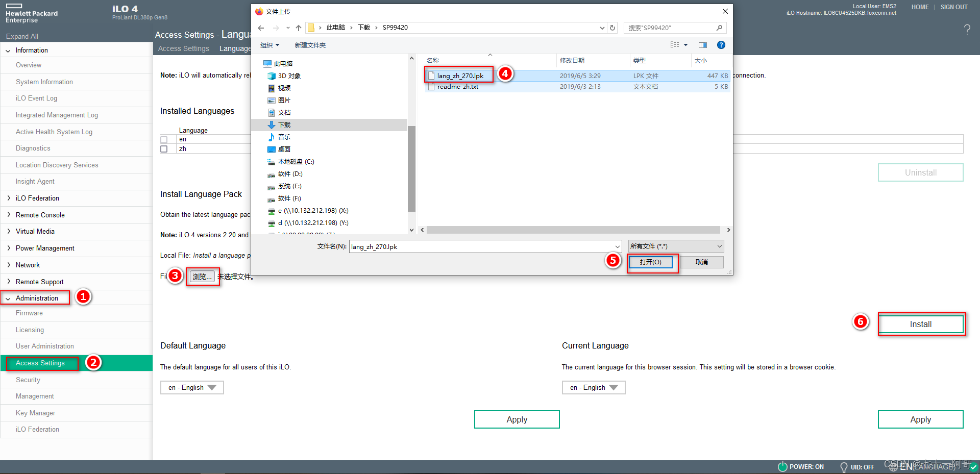Click the readme-zh.txt file icon
980x474 pixels.
click(x=431, y=87)
